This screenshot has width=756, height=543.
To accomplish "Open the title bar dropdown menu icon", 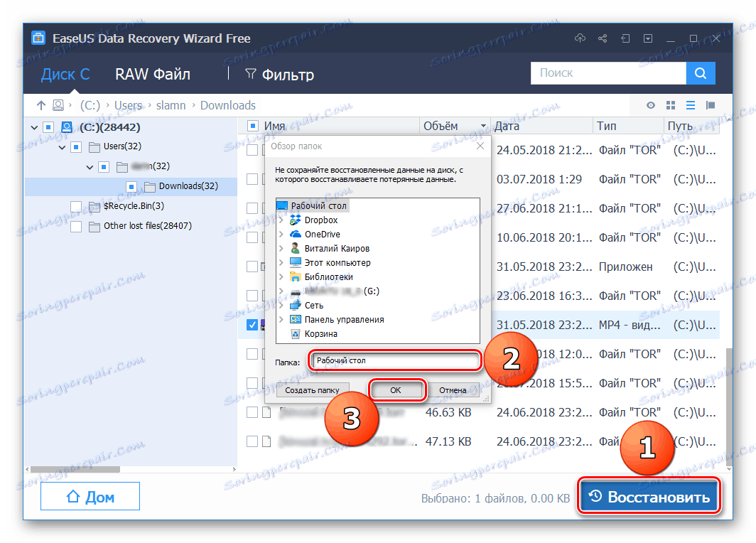I will (x=648, y=38).
